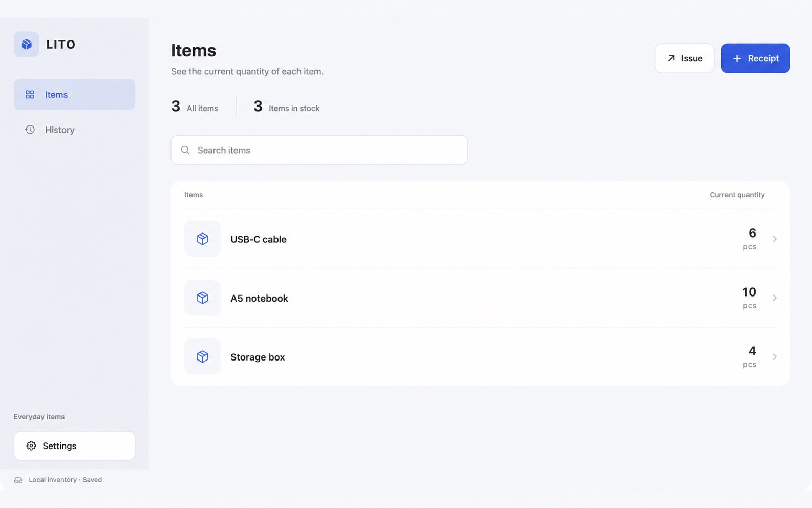
Task: Click the quantity 4 pcs value
Action: 750,356
